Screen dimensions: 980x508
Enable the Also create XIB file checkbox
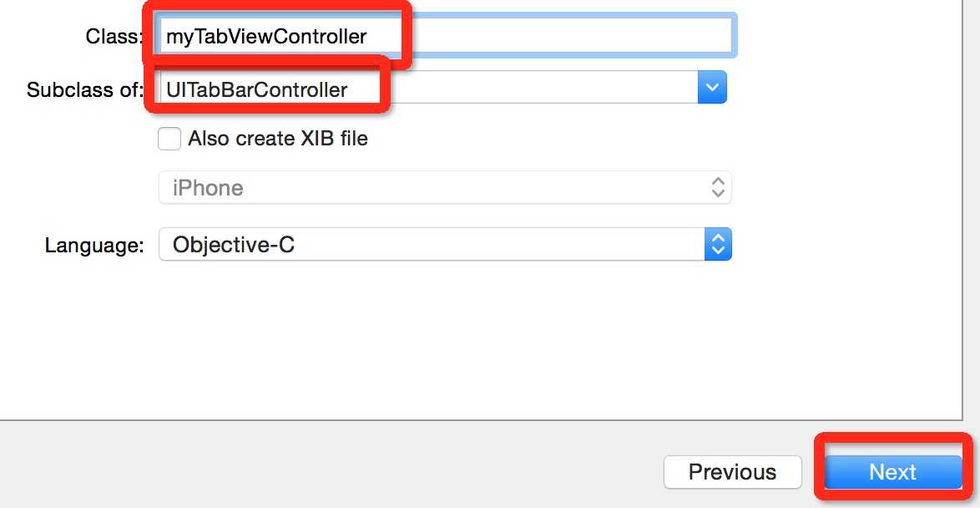pos(169,138)
